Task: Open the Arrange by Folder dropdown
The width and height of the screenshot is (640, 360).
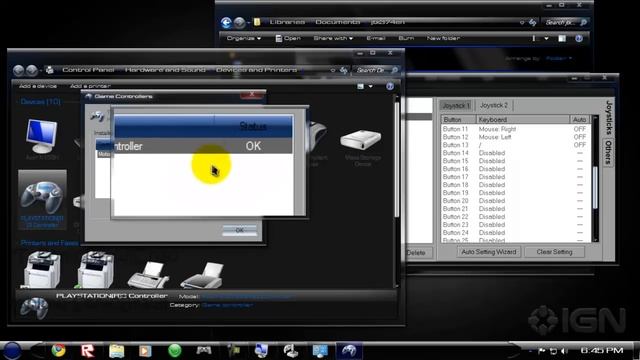Action: click(x=558, y=58)
